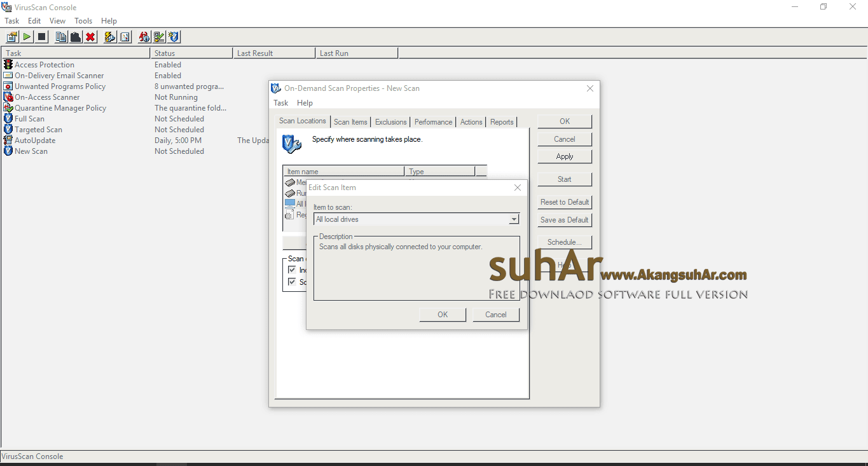Select the Quarantine Manager Policy task icon
The width and height of the screenshot is (868, 466).
8,107
